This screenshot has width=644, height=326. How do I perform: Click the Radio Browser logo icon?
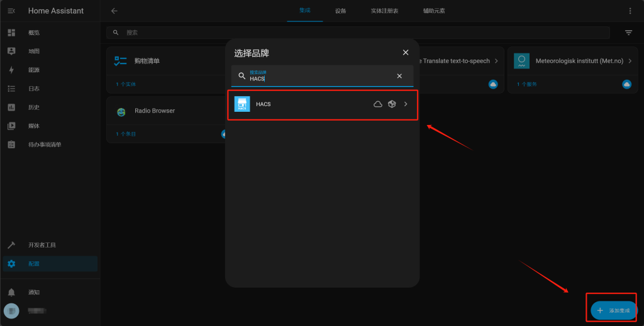tap(121, 112)
